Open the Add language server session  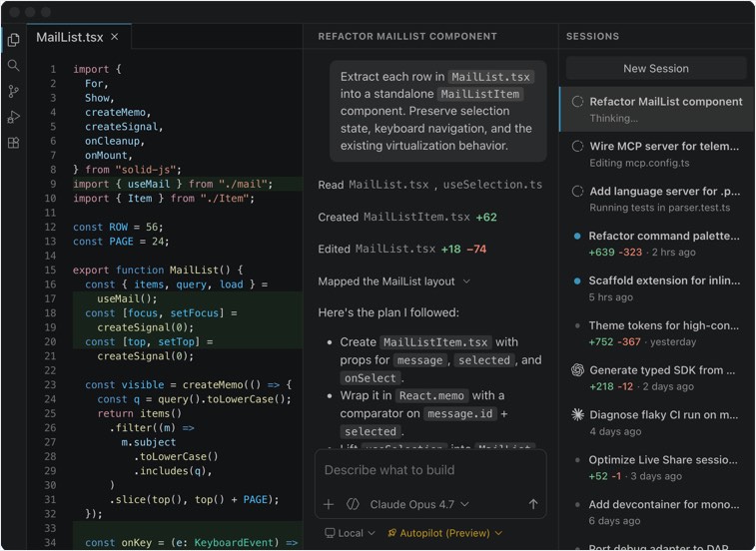click(x=657, y=199)
